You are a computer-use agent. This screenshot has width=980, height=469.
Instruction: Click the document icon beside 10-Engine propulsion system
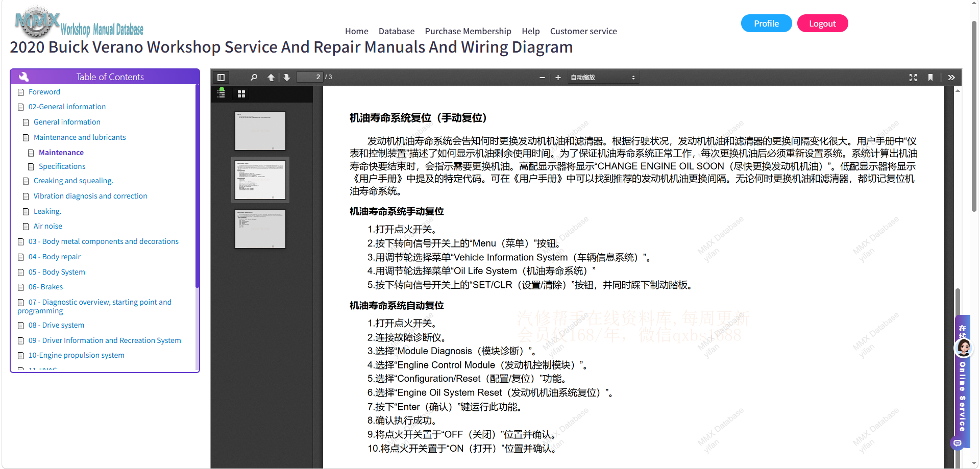21,356
